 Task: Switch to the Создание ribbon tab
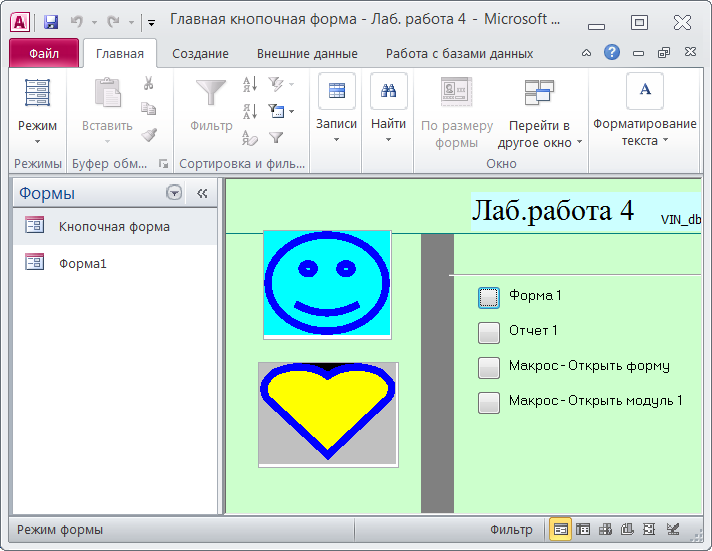200,54
